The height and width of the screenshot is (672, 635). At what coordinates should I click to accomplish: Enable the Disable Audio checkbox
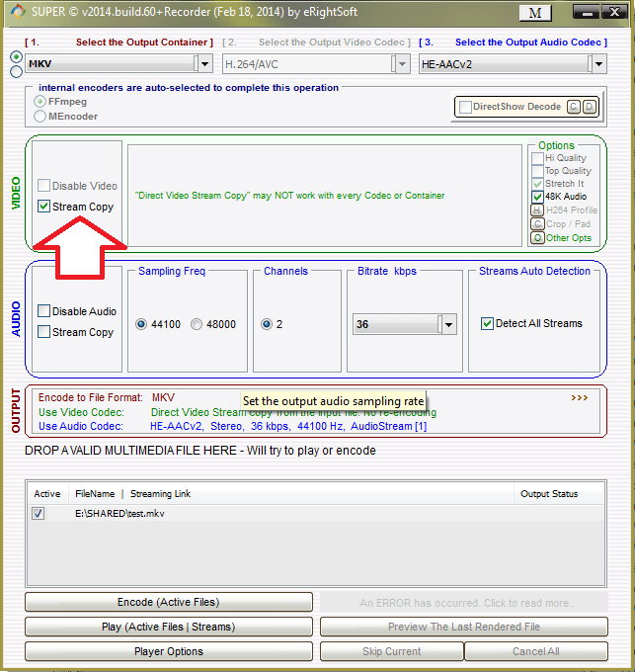click(43, 311)
